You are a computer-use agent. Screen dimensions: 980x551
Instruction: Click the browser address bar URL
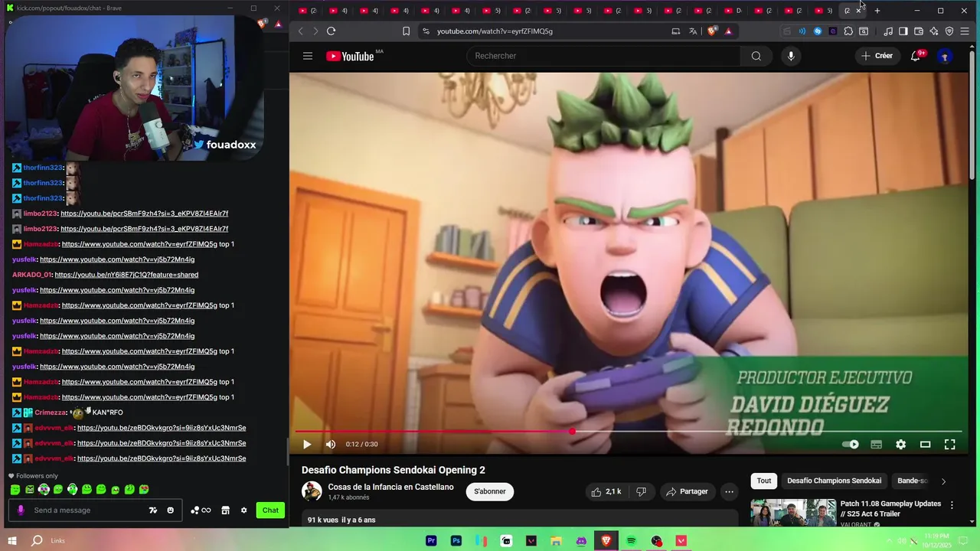495,31
